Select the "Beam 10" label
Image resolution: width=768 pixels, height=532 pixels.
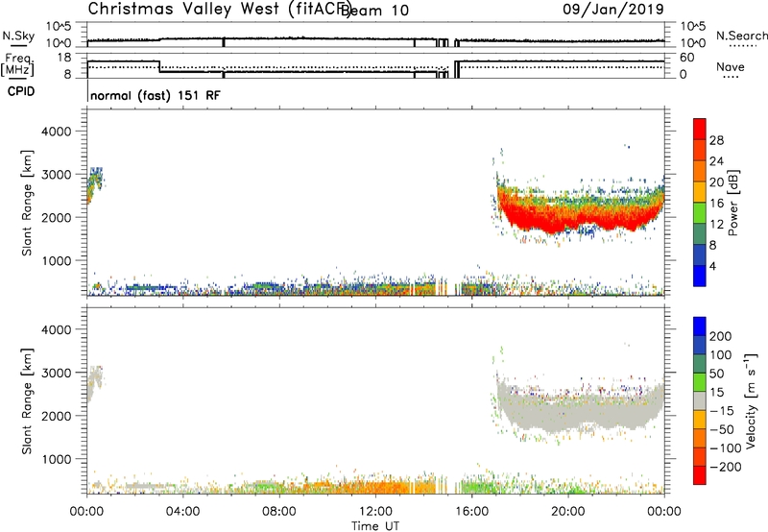click(x=376, y=11)
